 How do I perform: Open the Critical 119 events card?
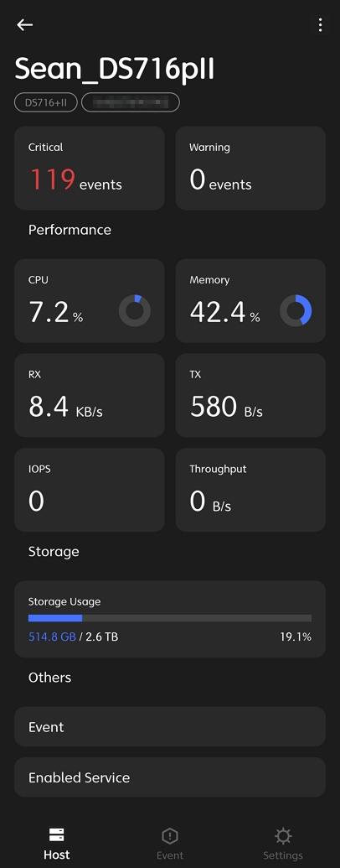point(90,168)
